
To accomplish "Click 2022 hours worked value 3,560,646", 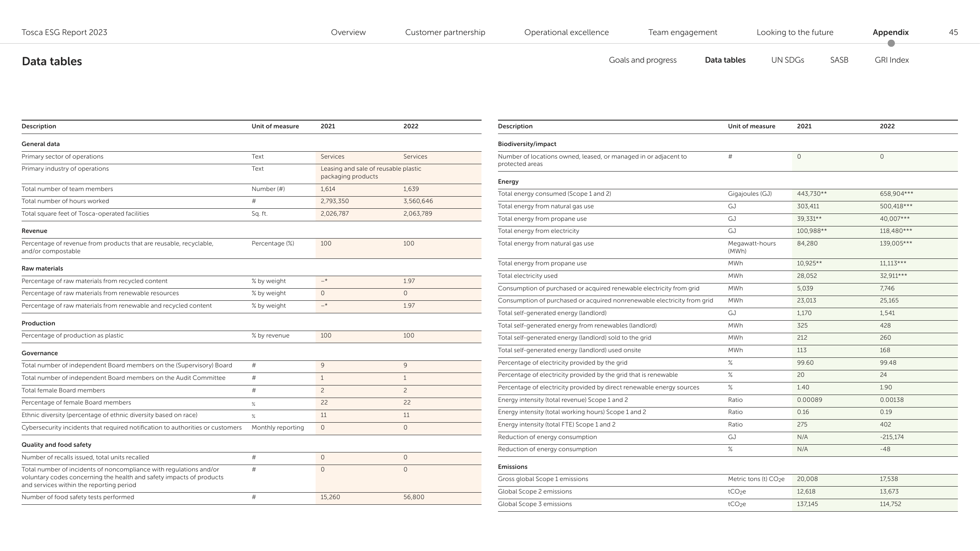I will click(x=418, y=201).
